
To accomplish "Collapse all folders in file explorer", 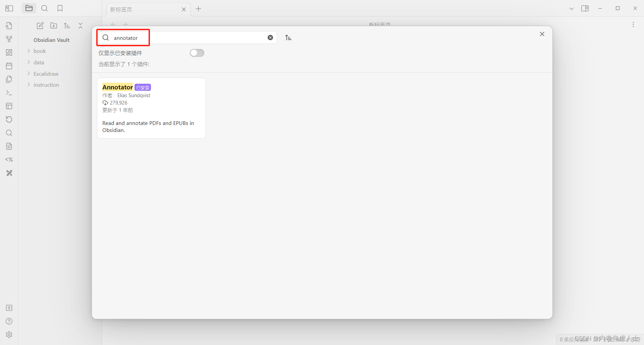I will pyautogui.click(x=80, y=25).
